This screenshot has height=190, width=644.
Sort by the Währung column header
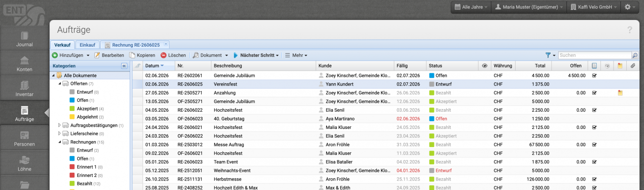(503, 66)
